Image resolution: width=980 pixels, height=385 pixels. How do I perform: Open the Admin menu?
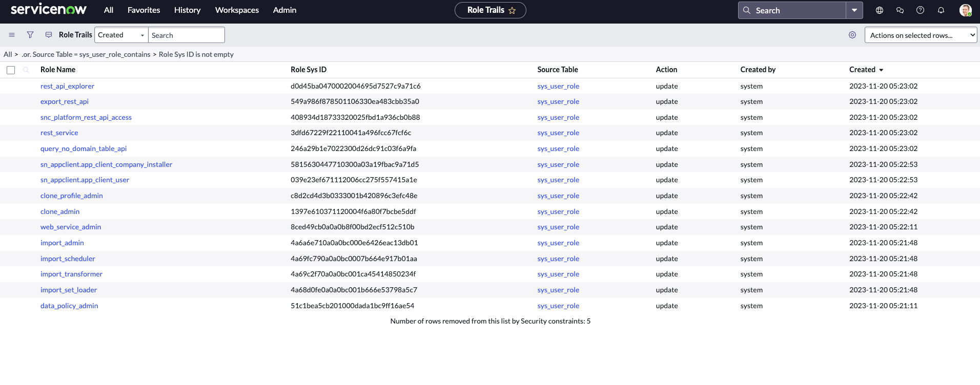coord(284,10)
